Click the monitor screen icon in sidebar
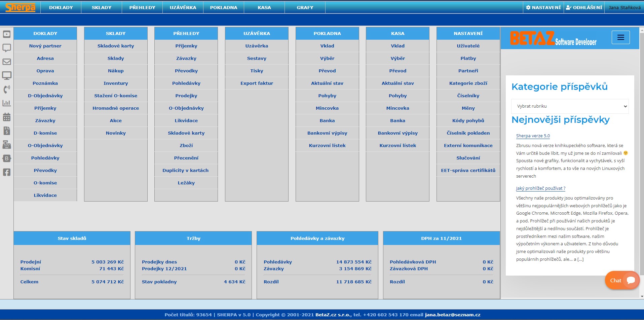 pos(7,75)
